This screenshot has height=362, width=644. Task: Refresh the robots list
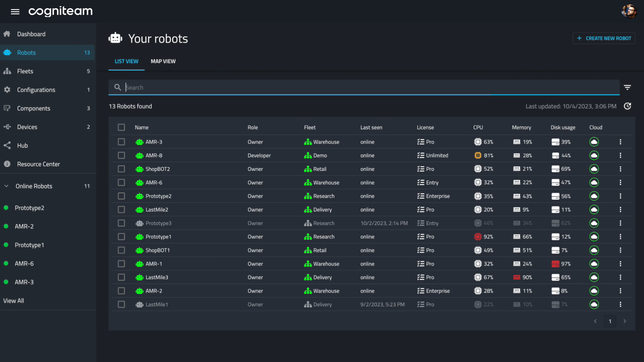pyautogui.click(x=627, y=106)
